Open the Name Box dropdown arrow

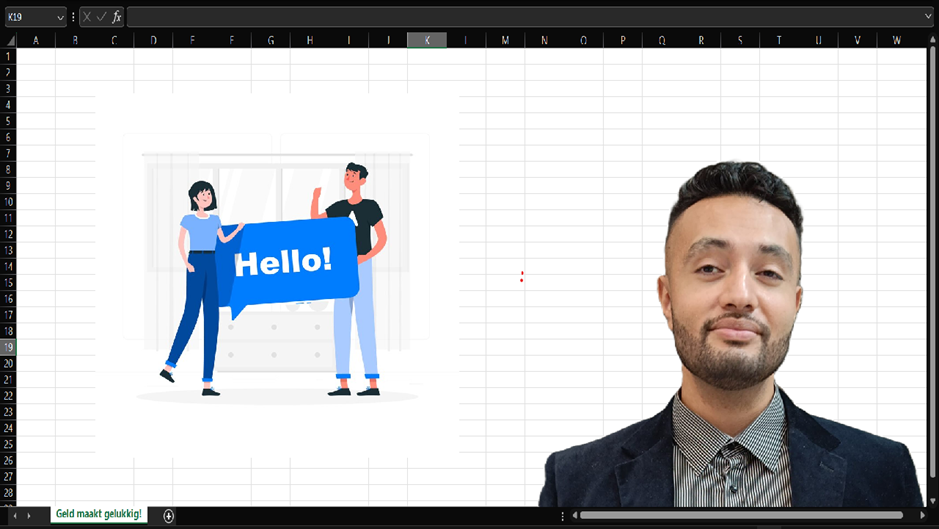[x=60, y=17]
